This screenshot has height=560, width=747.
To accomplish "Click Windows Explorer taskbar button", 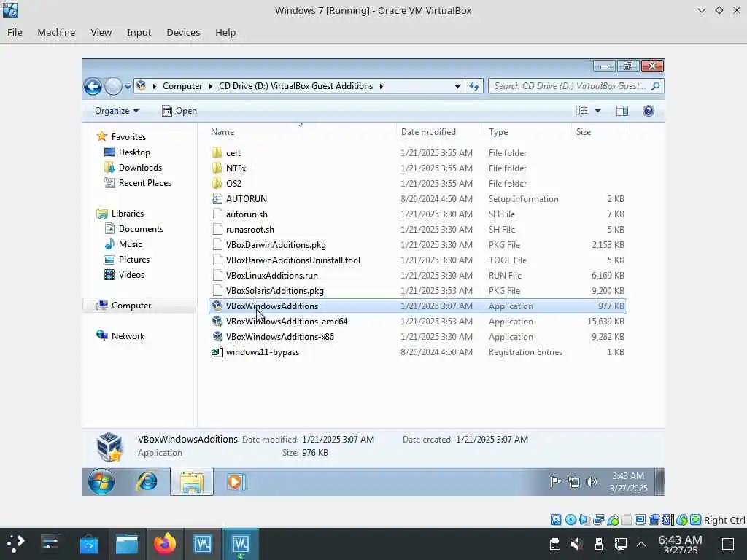I will click(x=192, y=482).
